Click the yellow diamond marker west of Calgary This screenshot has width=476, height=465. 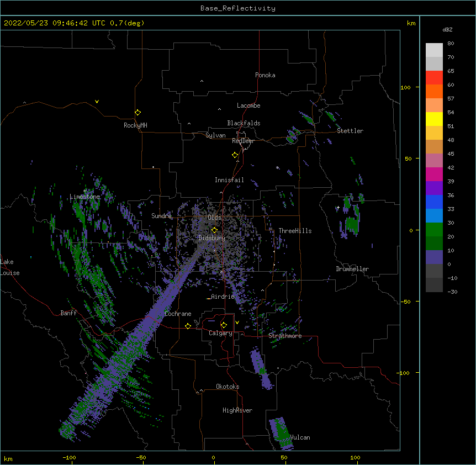(x=188, y=326)
